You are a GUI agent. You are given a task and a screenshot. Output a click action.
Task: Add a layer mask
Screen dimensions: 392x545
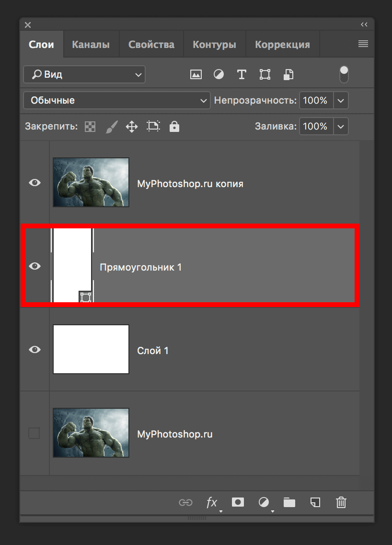tap(238, 502)
